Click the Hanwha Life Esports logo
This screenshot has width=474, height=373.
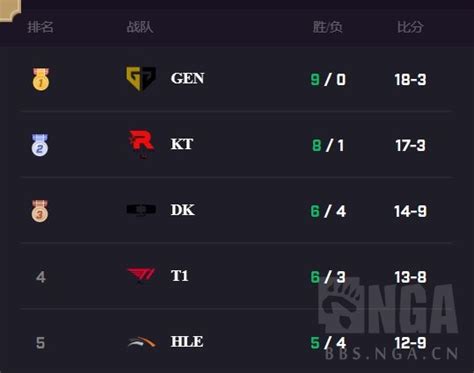[x=142, y=342]
